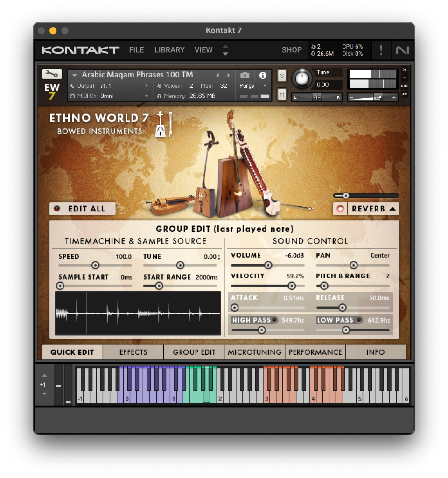Open the Purge dropdown menu

[252, 86]
